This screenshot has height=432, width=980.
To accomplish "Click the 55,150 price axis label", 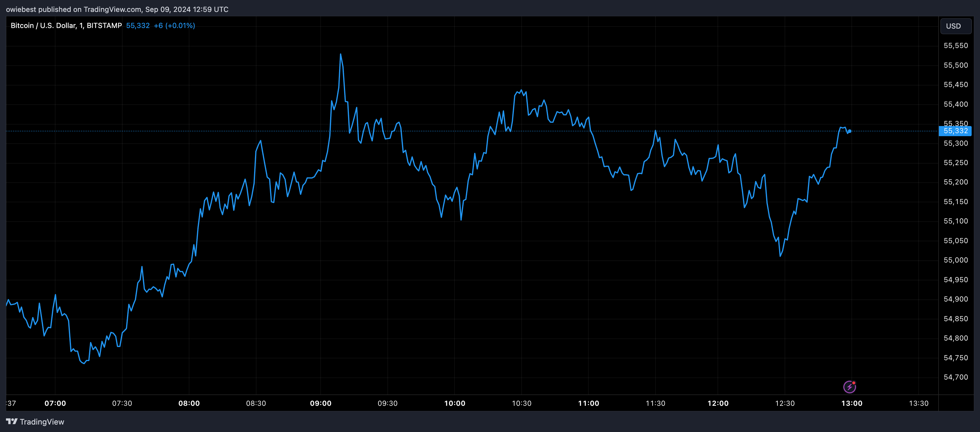I will click(956, 202).
